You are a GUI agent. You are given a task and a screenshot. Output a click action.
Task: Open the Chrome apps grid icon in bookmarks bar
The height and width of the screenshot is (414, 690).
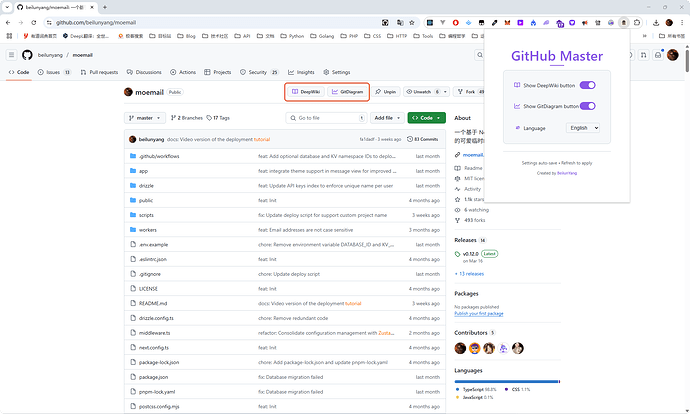click(x=9, y=36)
